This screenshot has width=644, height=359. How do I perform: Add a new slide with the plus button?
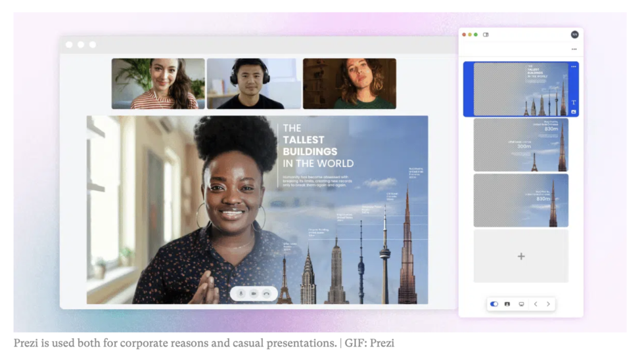click(521, 256)
